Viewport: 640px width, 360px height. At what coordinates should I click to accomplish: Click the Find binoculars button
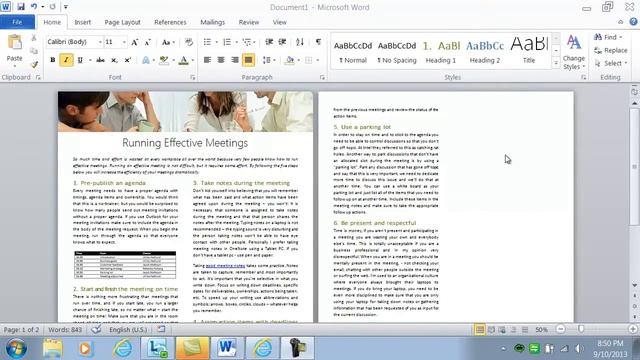point(608,37)
